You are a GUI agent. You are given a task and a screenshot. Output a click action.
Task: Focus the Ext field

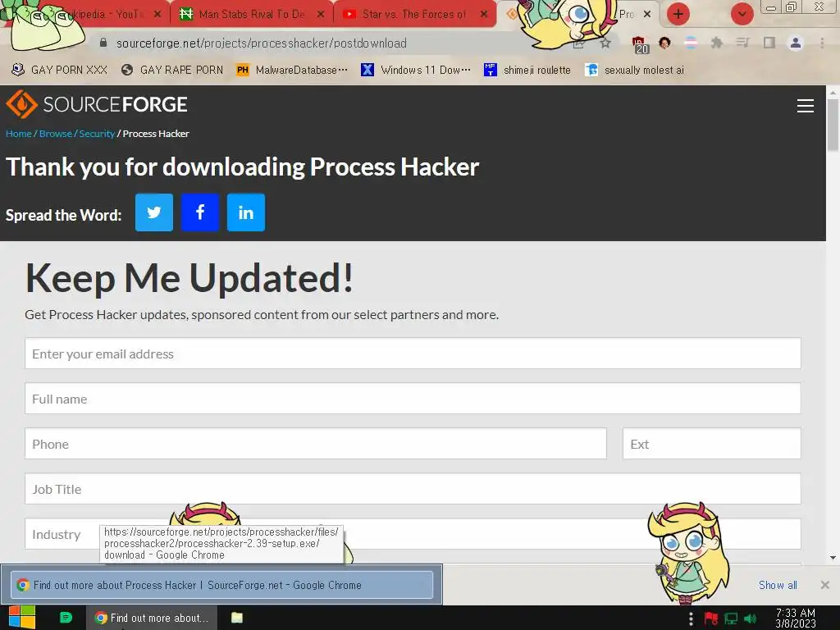pyautogui.click(x=711, y=443)
